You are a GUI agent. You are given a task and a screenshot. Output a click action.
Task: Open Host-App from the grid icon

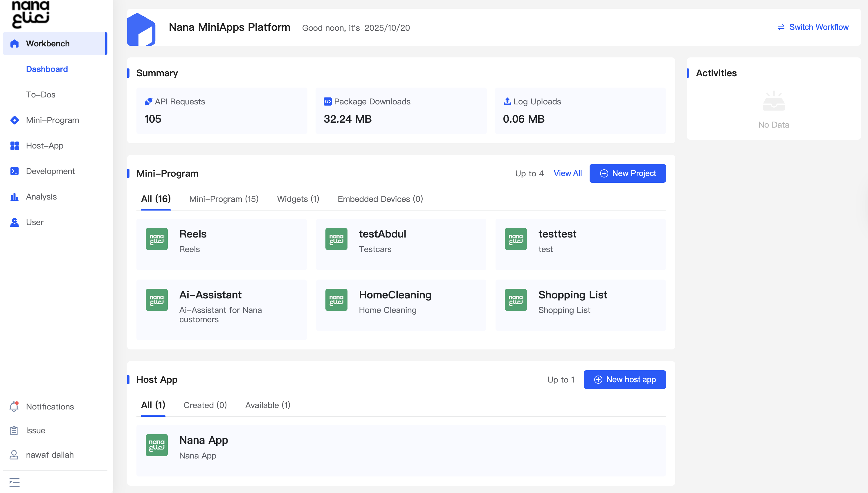tap(15, 146)
